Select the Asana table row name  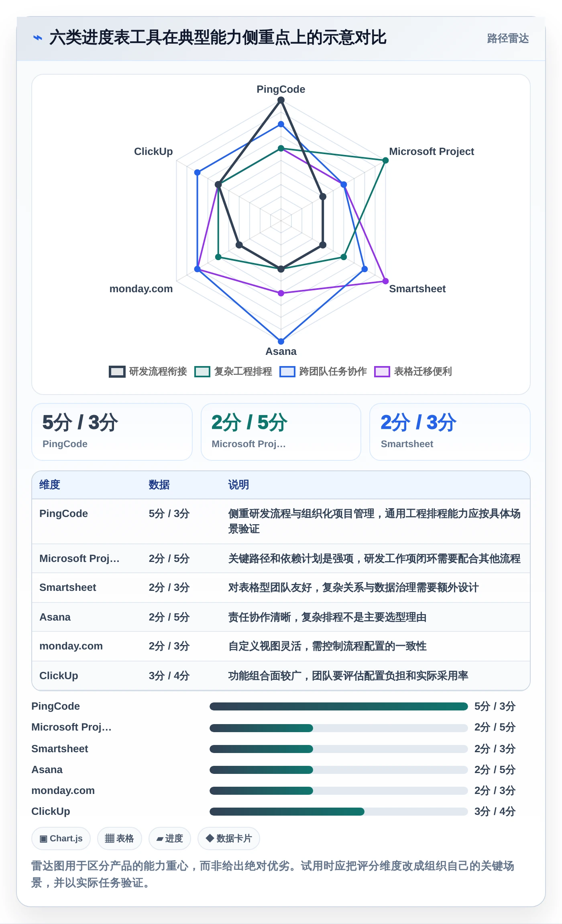tap(55, 617)
